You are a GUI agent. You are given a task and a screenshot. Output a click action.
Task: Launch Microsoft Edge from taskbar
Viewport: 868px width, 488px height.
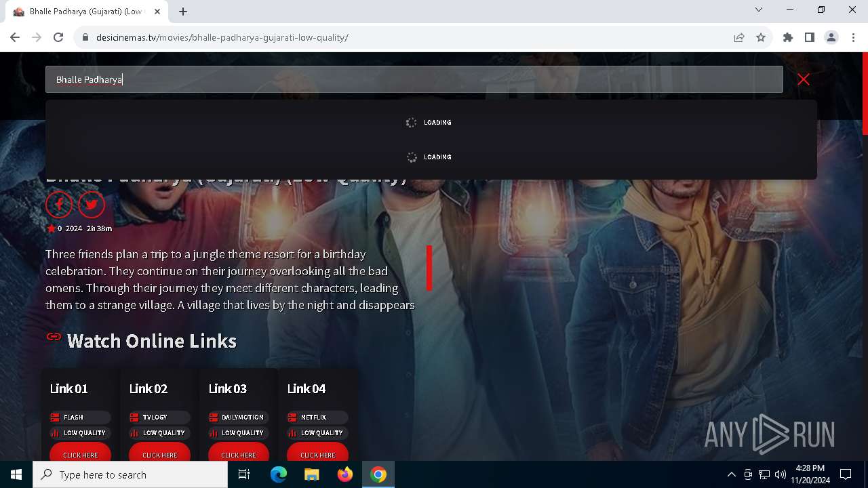279,474
